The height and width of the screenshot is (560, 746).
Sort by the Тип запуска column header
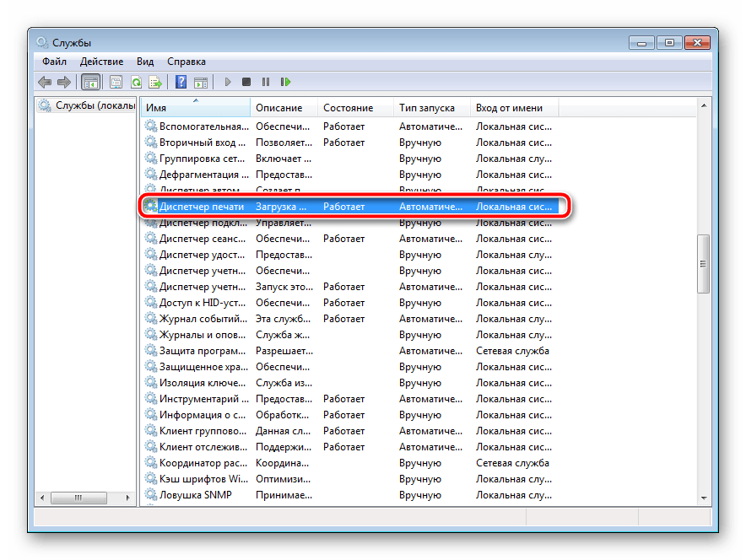coord(427,108)
